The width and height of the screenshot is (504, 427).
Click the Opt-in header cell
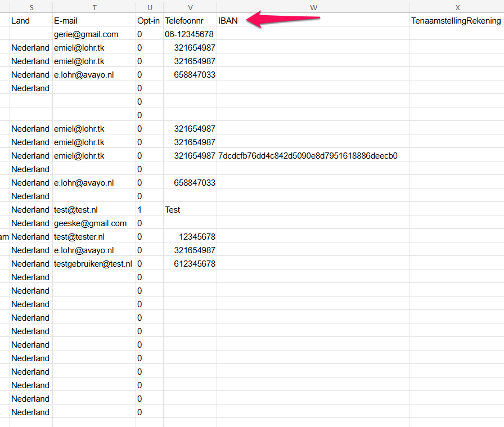coord(150,21)
